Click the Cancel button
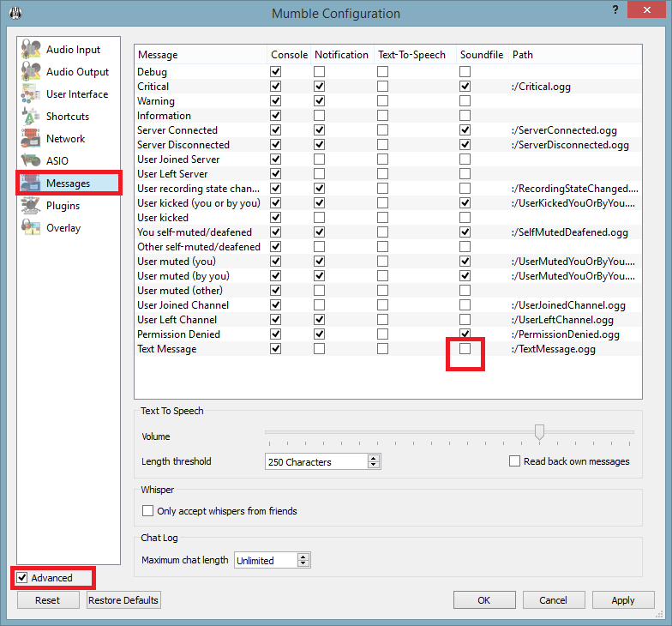The width and height of the screenshot is (672, 626). (x=554, y=600)
